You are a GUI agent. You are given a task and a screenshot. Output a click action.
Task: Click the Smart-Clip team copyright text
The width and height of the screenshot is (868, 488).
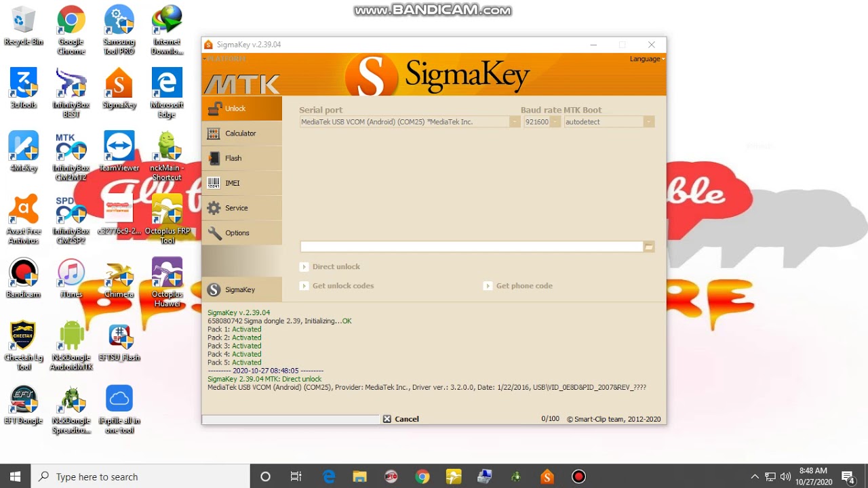(x=614, y=419)
